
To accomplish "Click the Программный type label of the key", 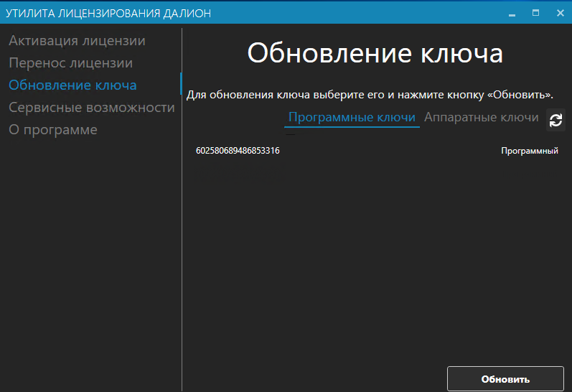I will click(530, 151).
